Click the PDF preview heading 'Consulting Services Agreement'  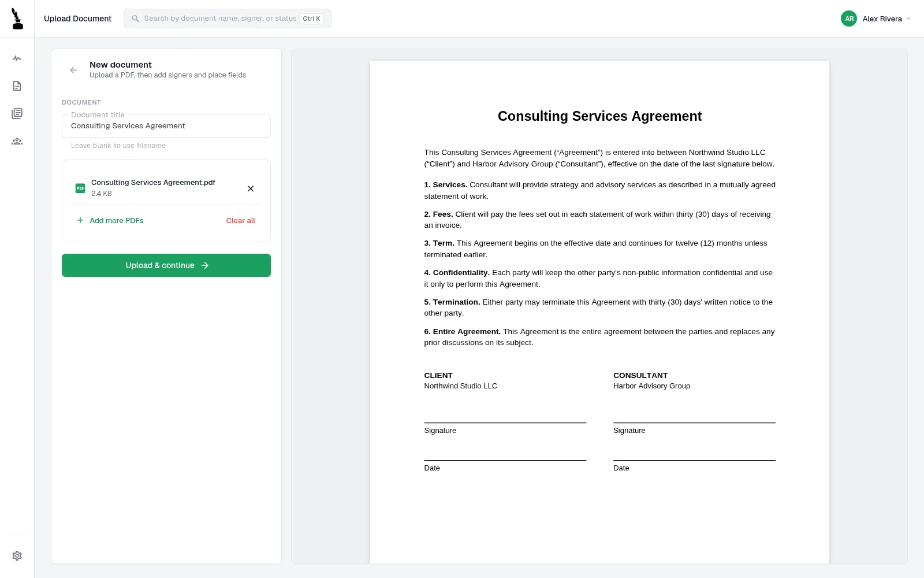pyautogui.click(x=599, y=116)
